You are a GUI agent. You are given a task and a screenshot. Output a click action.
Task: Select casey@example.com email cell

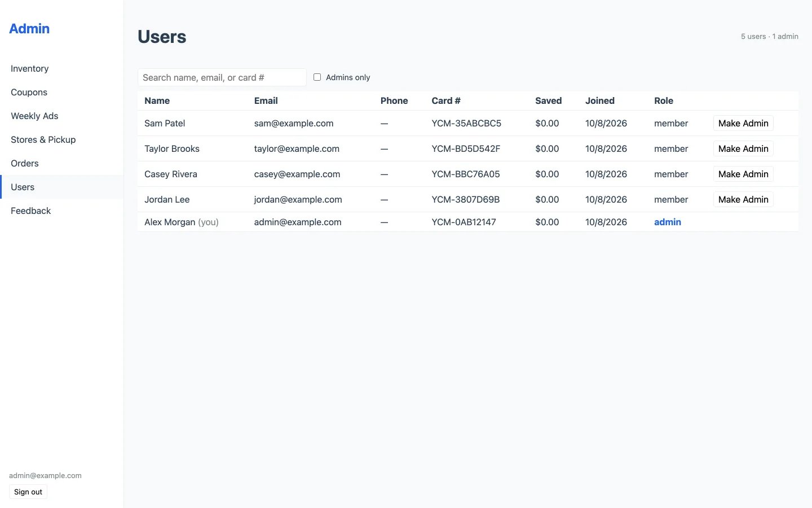click(x=297, y=174)
